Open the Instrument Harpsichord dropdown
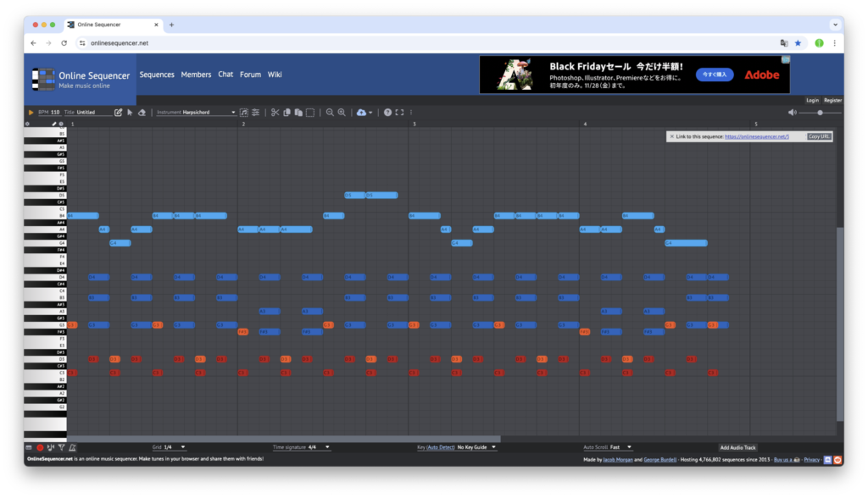Viewport: 868px width, 498px height. pos(209,112)
